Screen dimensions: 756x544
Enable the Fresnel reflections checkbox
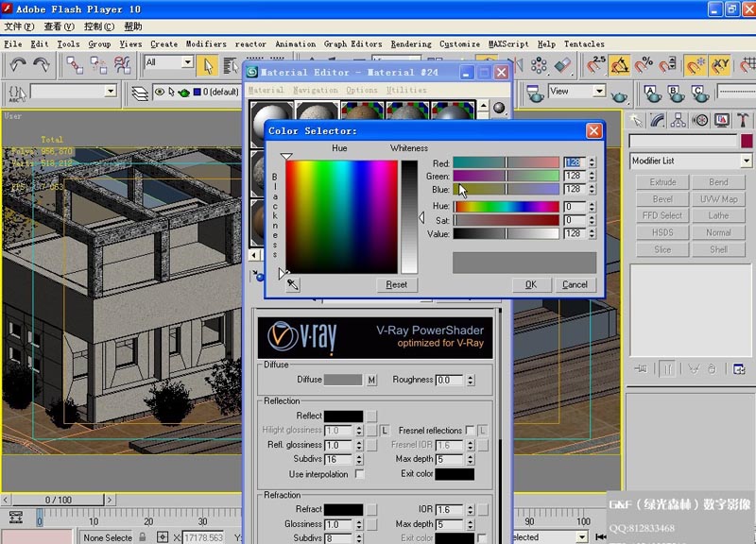pos(470,431)
